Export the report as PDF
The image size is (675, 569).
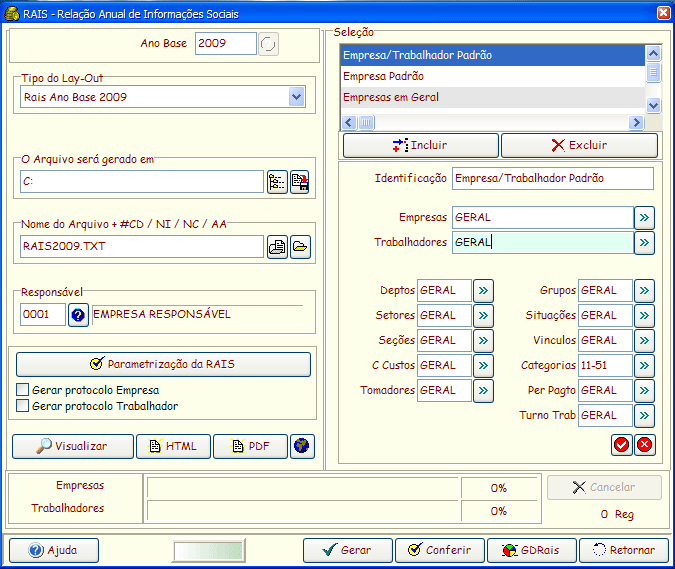pos(250,446)
